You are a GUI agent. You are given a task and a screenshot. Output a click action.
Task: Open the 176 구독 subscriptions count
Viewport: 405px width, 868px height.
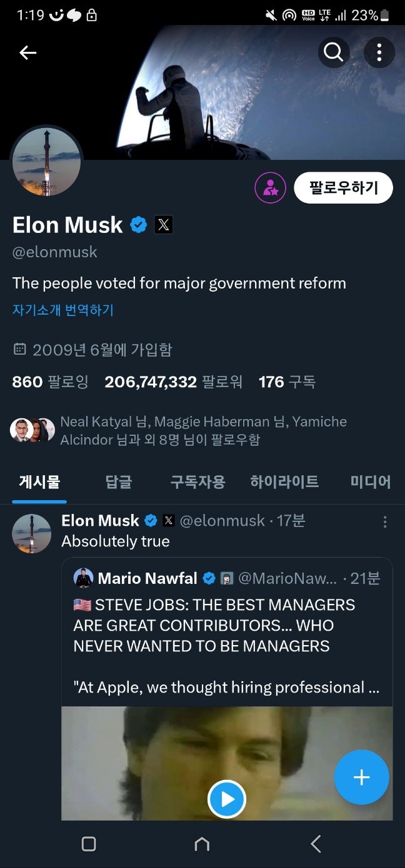[287, 382]
